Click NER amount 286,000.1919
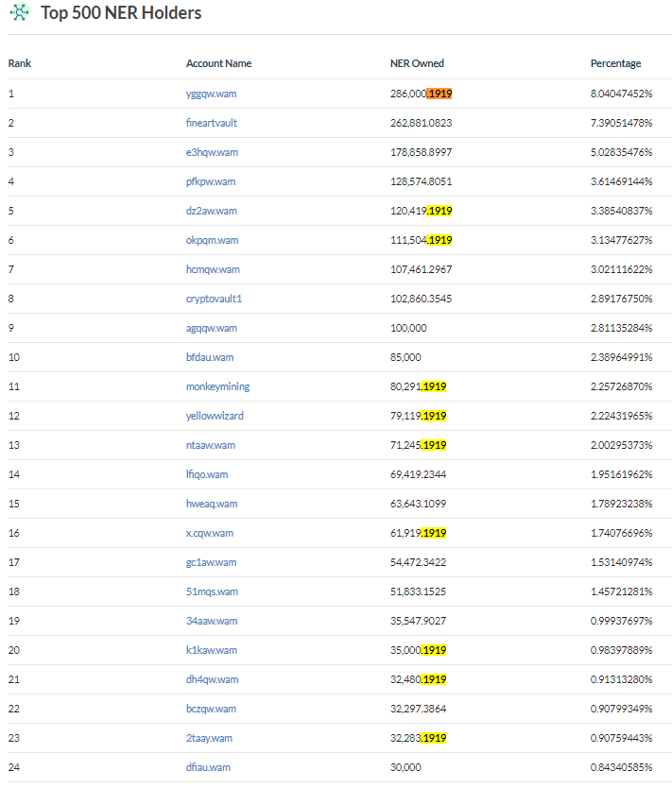 pyautogui.click(x=422, y=94)
